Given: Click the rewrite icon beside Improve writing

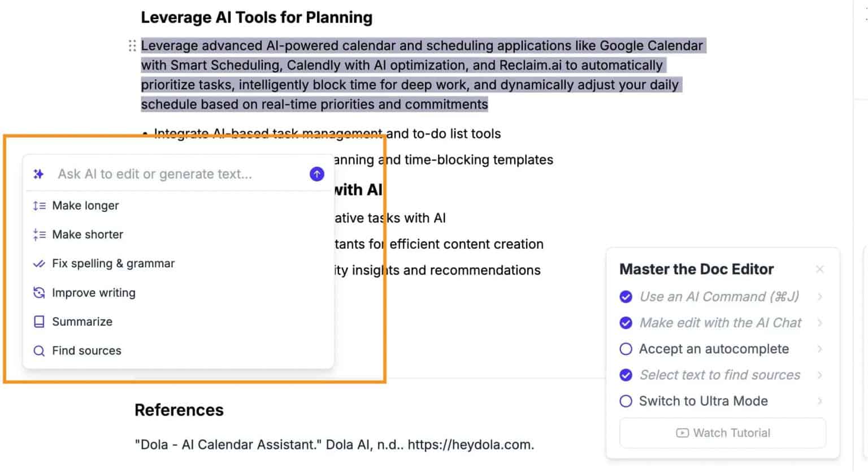Looking at the screenshot, I should [39, 292].
